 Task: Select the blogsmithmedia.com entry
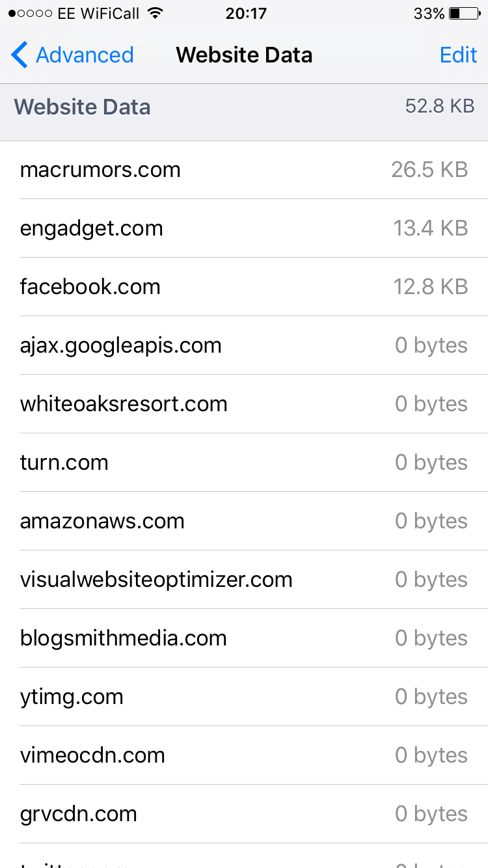coord(244,638)
